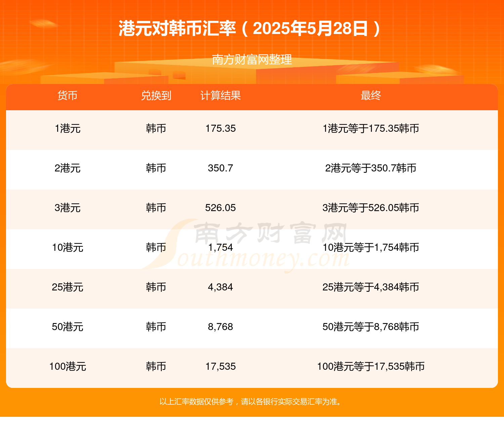504x437 pixels.
Task: Click the value 526.05
Action: pyautogui.click(x=220, y=208)
